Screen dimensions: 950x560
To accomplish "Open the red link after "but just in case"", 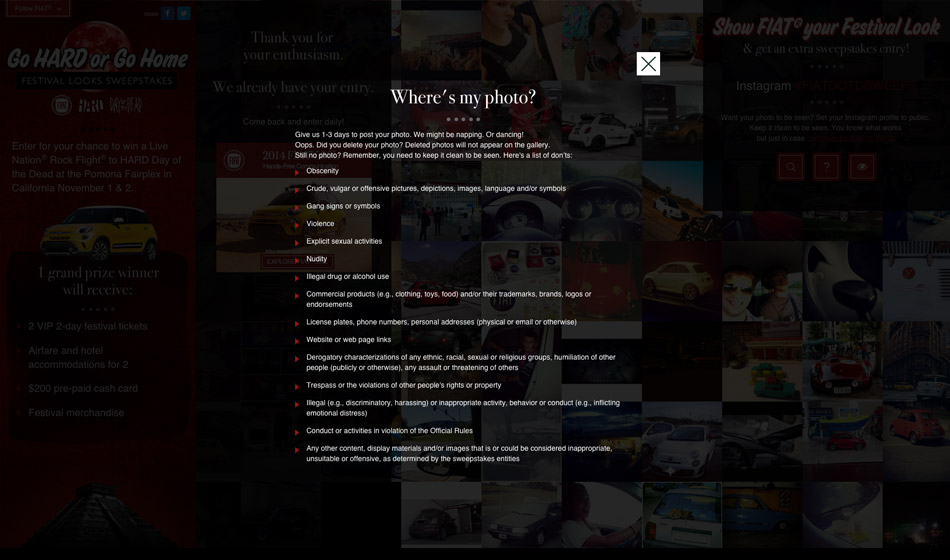I will pyautogui.click(x=850, y=138).
